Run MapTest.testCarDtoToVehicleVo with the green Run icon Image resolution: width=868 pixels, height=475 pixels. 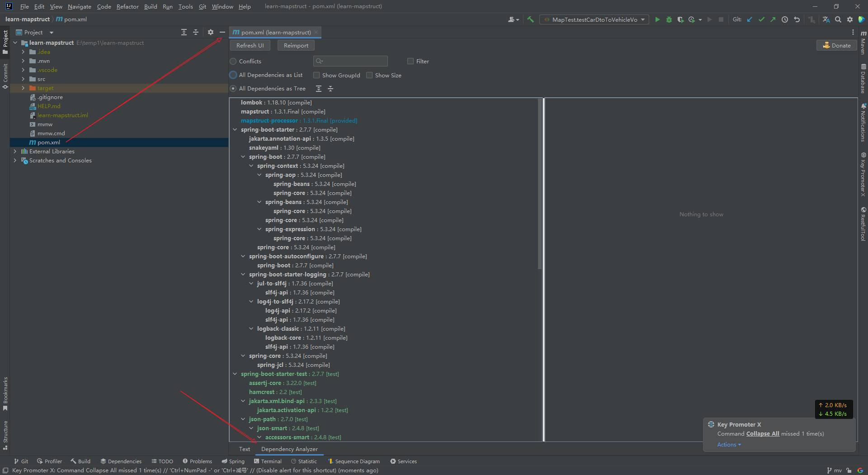[657, 19]
